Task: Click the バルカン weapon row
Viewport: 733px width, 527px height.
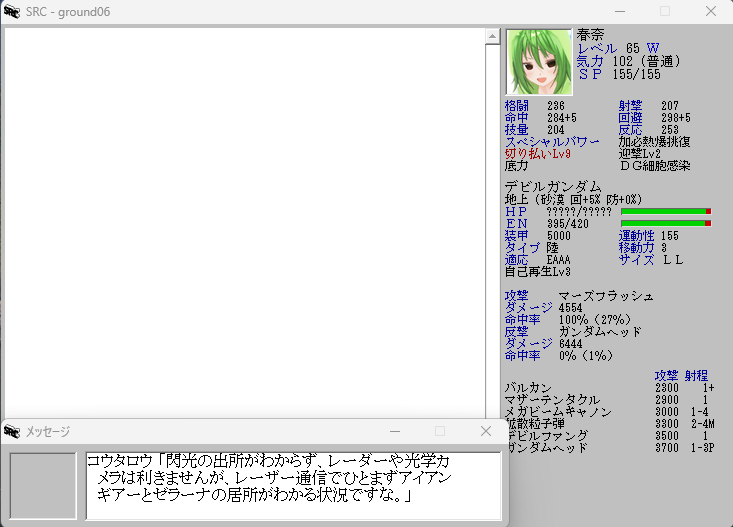Action: click(x=610, y=388)
